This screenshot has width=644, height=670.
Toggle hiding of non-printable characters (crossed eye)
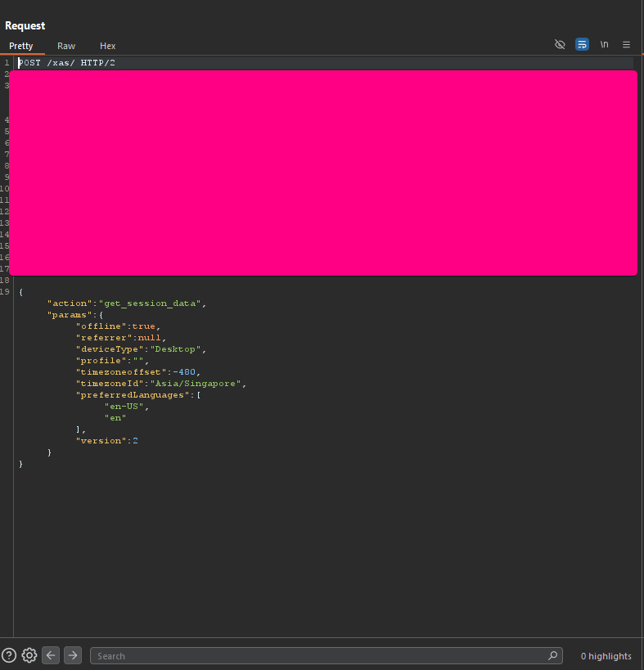(560, 44)
